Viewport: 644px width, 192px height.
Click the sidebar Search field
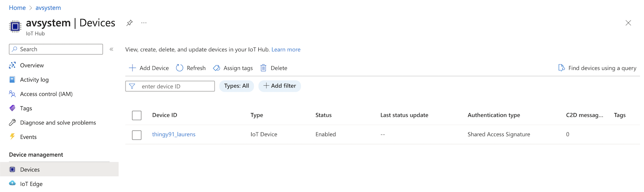pos(56,49)
